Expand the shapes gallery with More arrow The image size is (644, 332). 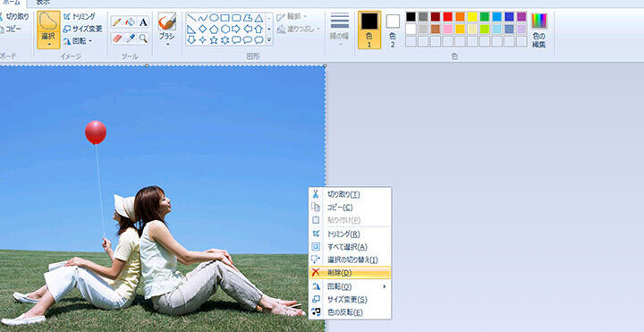click(x=269, y=40)
